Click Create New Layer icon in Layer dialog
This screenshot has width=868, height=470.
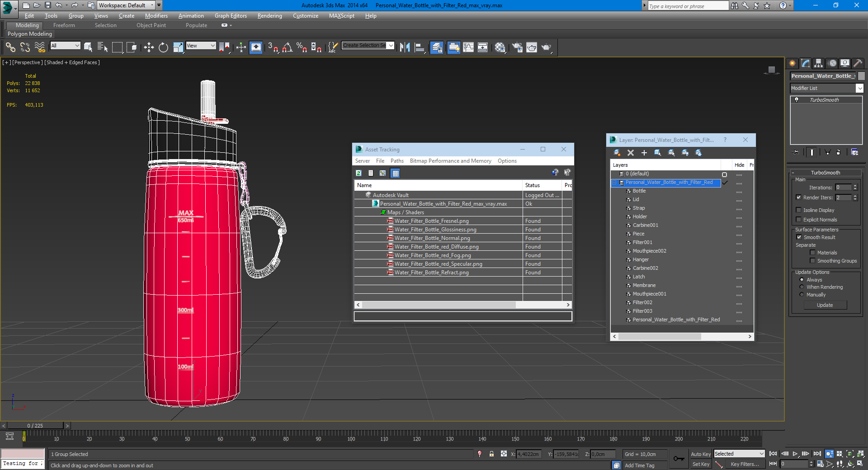coord(617,153)
